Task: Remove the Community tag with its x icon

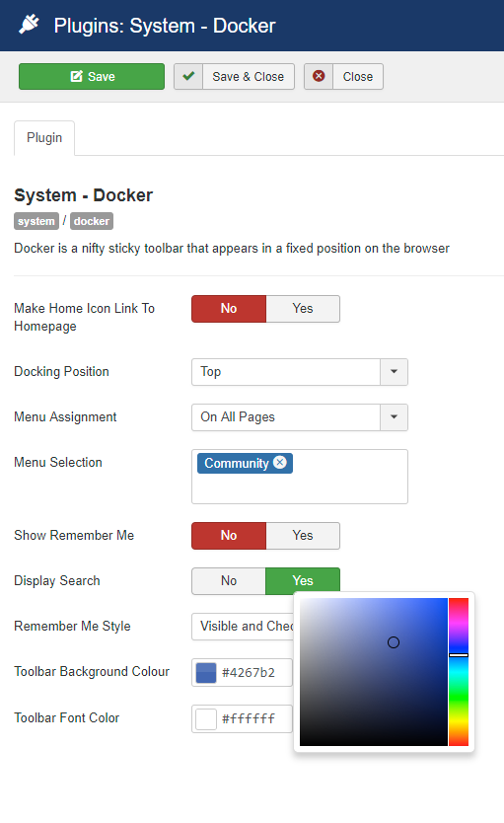Action: click(280, 463)
